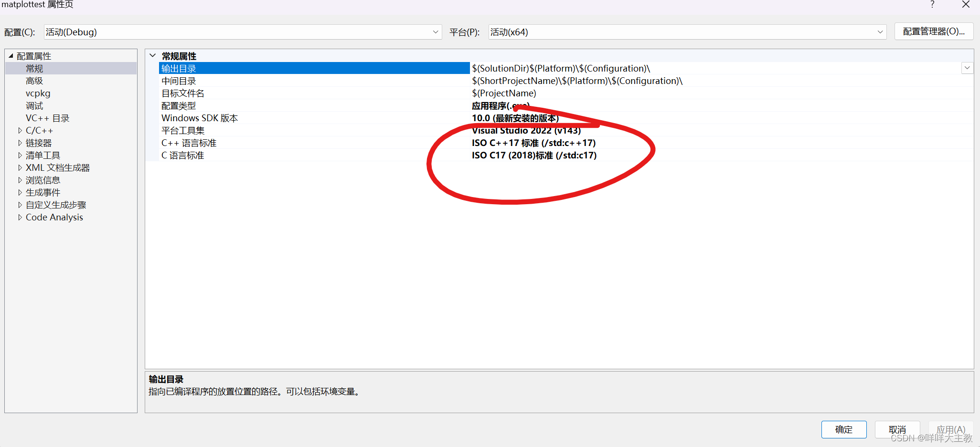Select vcpkg in the configuration tree

coord(38,93)
